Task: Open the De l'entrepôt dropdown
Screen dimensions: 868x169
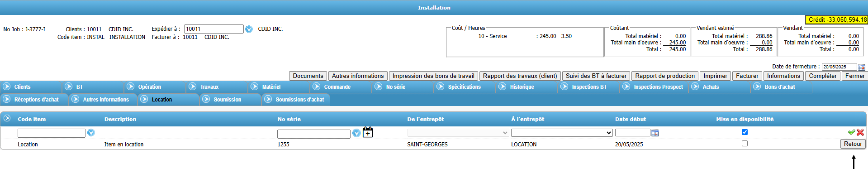Action: tap(458, 133)
